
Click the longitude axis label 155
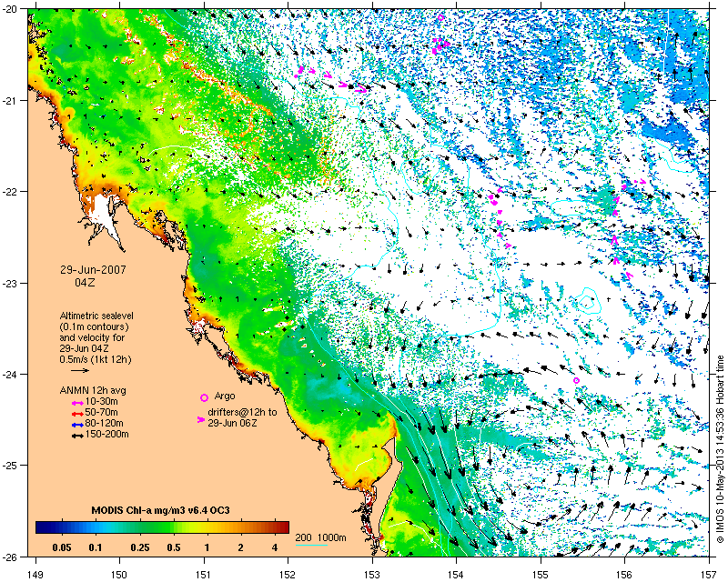pos(541,575)
